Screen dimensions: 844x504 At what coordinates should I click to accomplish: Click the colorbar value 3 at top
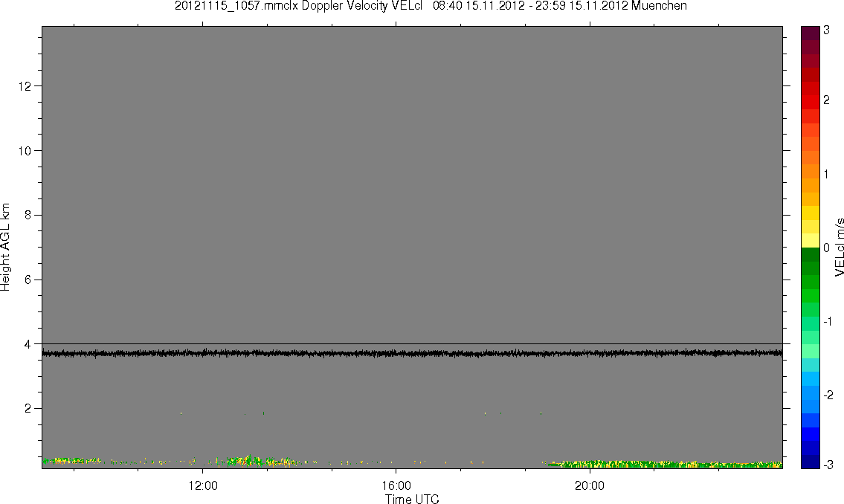click(x=826, y=30)
